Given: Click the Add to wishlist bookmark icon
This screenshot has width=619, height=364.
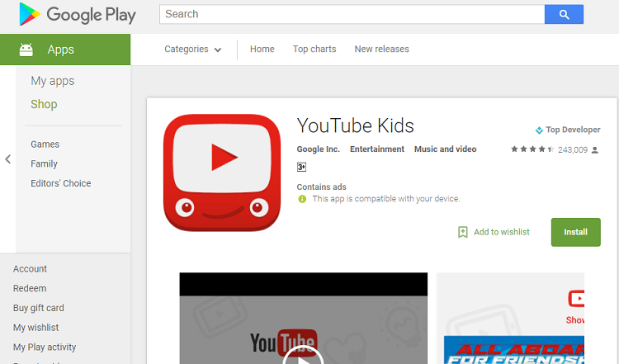Looking at the screenshot, I should [x=463, y=232].
